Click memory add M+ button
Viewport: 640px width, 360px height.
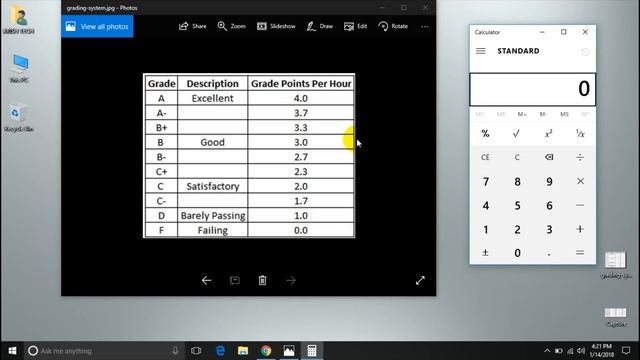point(522,114)
